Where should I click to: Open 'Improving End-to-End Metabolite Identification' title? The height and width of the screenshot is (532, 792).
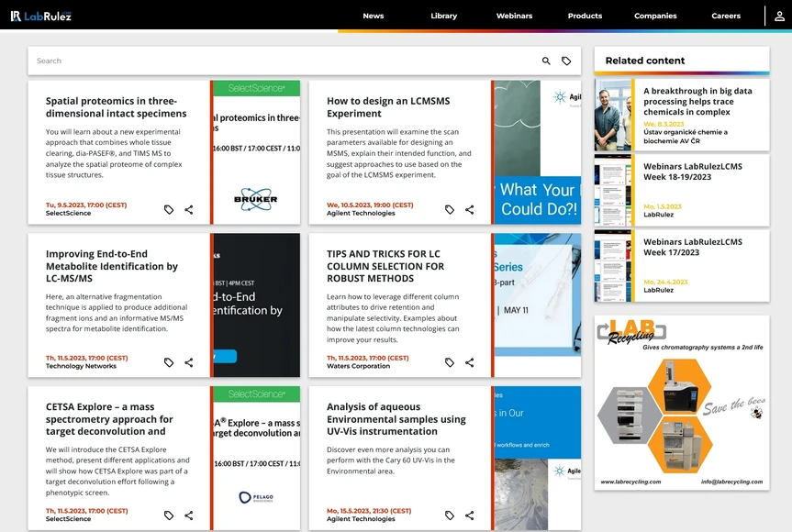point(112,266)
